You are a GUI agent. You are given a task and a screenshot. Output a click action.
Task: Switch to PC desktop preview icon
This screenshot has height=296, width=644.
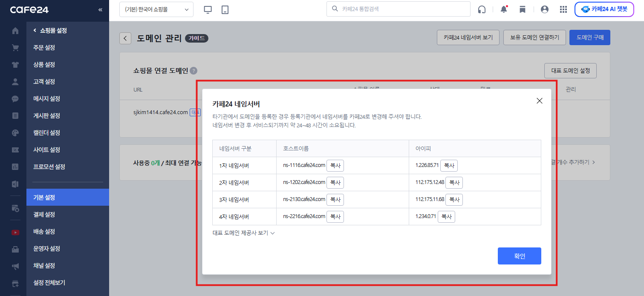[x=208, y=9]
